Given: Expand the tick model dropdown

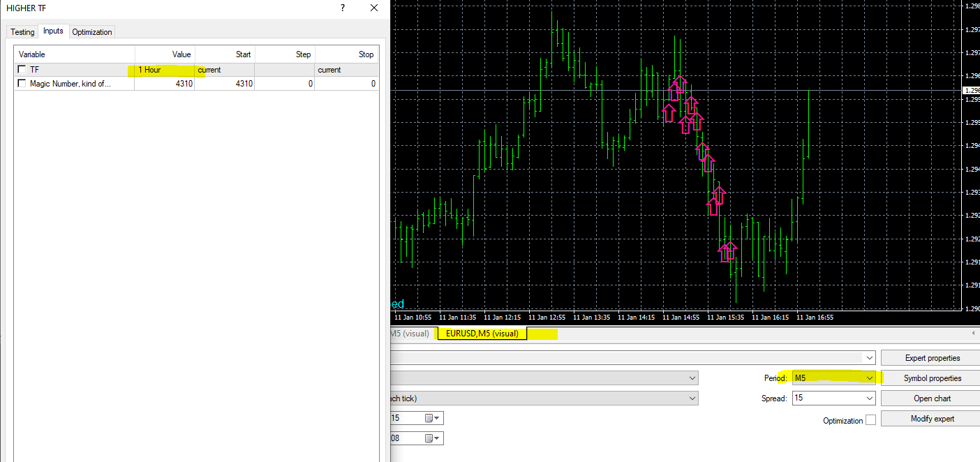Looking at the screenshot, I should point(692,398).
